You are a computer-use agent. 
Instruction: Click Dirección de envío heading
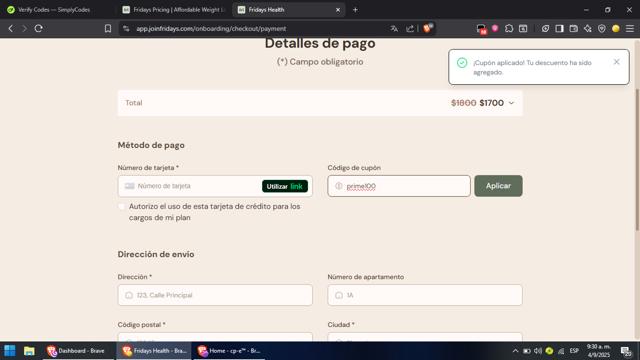[x=156, y=254]
